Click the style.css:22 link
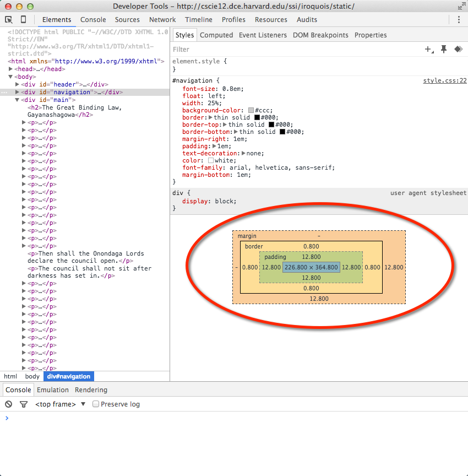 [x=444, y=80]
